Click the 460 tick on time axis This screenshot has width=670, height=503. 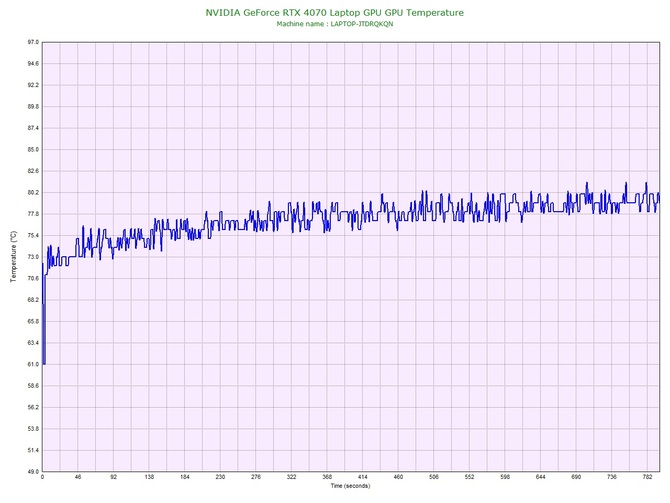click(x=398, y=477)
